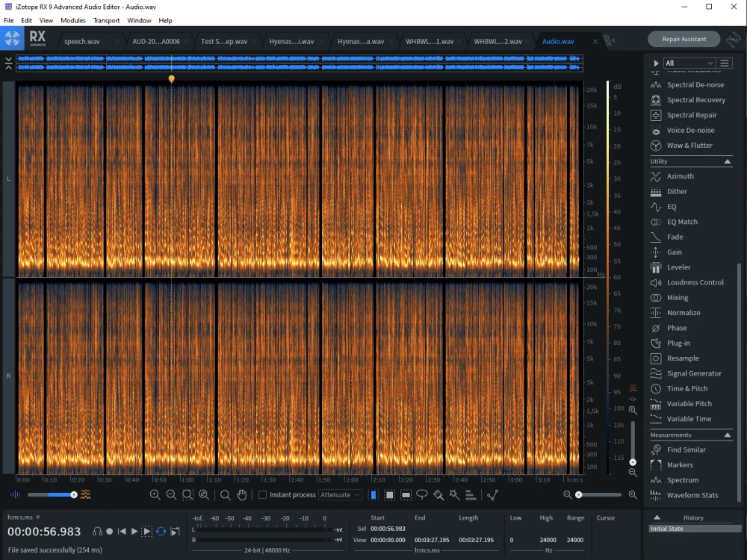The width and height of the screenshot is (747, 560).
Task: Open the Waveform Stats measurement
Action: pos(684,495)
